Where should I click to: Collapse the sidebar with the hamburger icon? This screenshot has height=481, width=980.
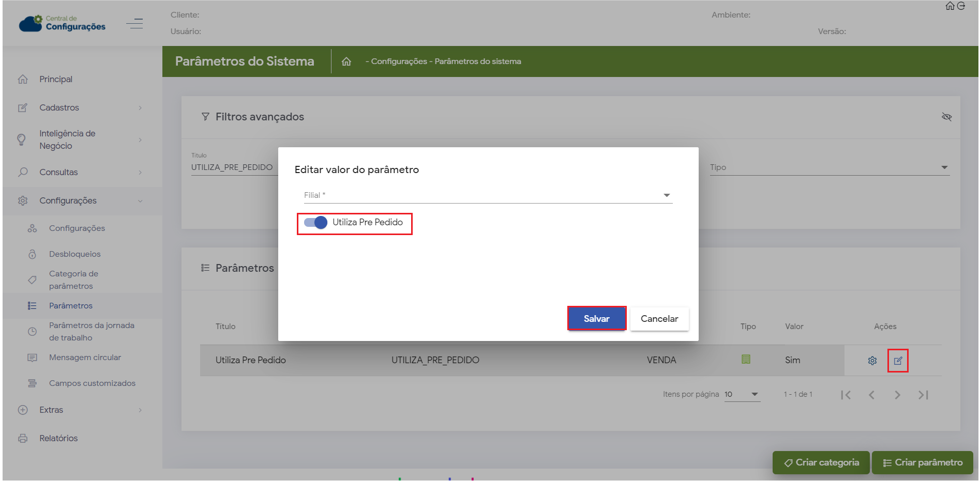134,23
